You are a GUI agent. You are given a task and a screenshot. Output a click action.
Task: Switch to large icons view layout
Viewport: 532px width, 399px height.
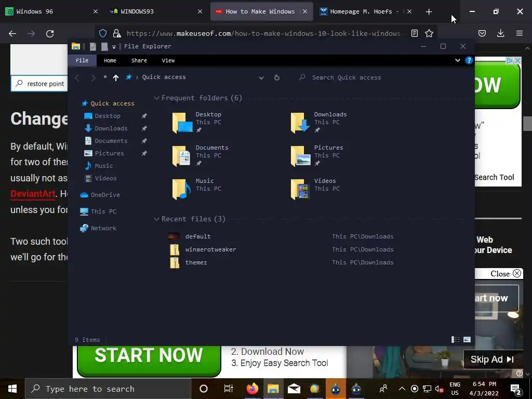pyautogui.click(x=467, y=340)
